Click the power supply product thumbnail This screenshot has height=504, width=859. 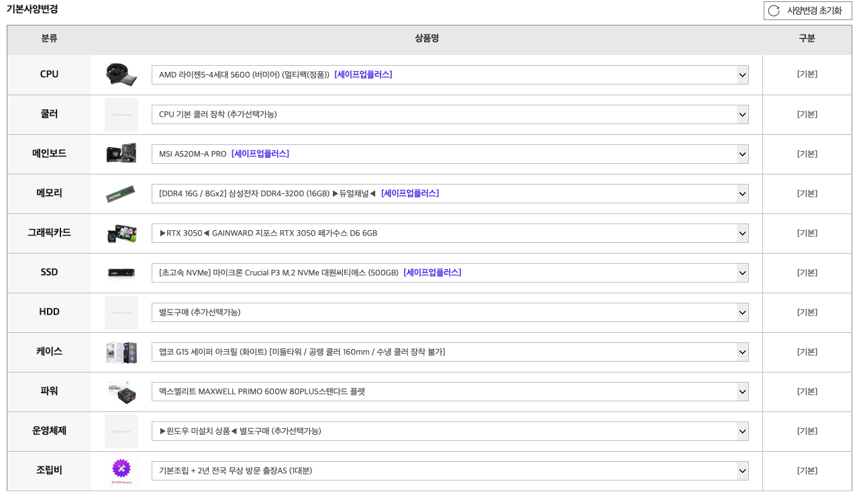point(121,391)
